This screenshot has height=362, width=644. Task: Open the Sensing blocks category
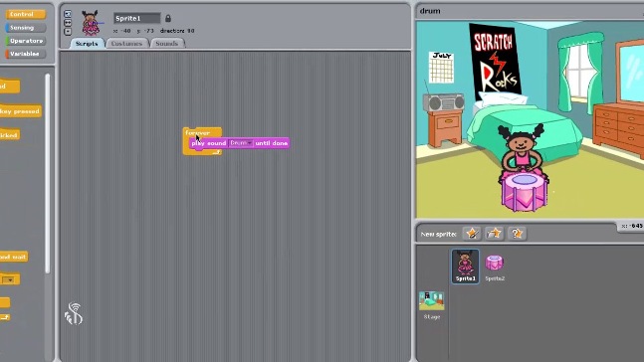[x=25, y=28]
